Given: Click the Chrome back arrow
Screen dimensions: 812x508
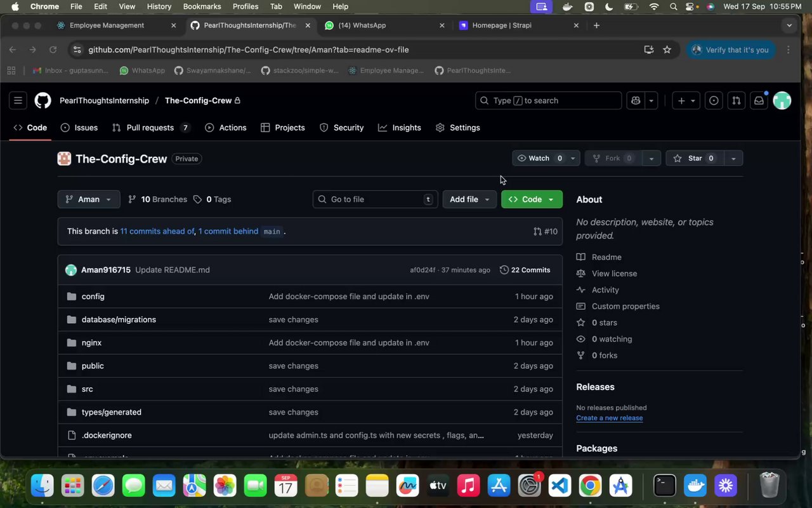Looking at the screenshot, I should 13,50.
